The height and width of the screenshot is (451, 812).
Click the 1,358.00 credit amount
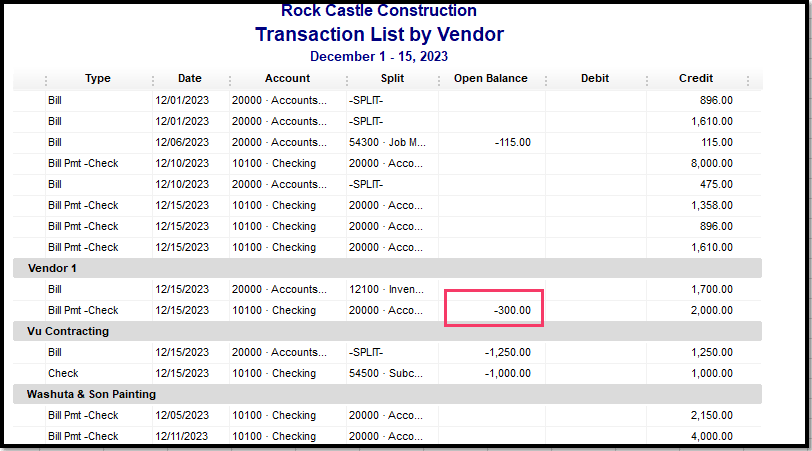pyautogui.click(x=712, y=205)
